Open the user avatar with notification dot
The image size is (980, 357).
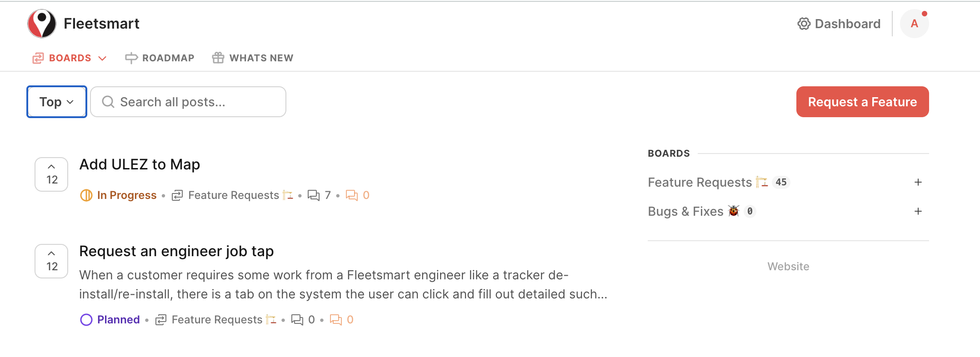tap(914, 24)
